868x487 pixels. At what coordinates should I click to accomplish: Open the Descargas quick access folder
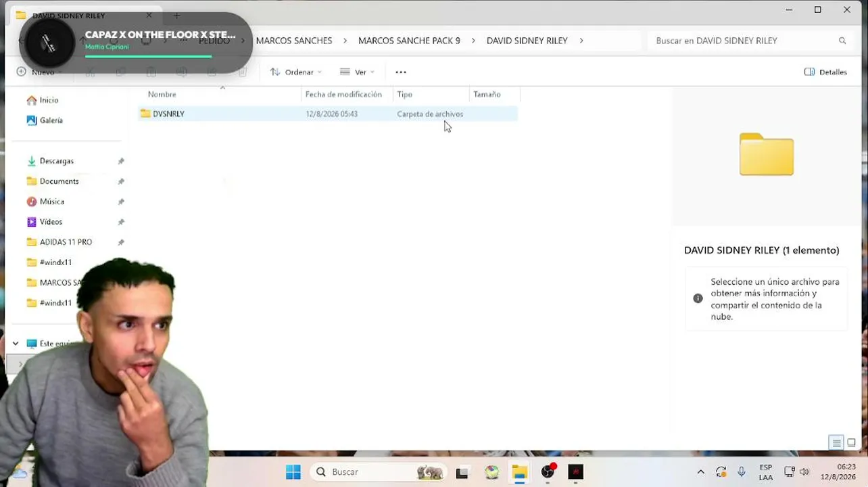point(57,161)
